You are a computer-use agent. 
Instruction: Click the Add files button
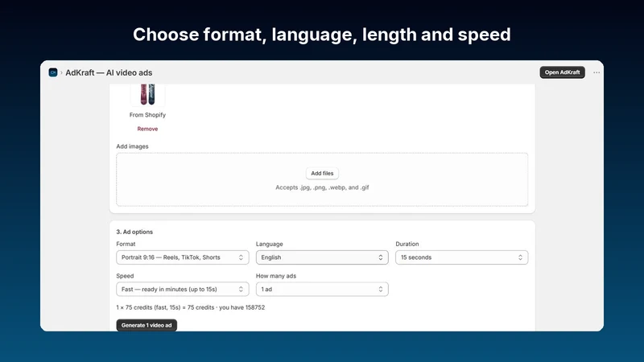pos(322,173)
